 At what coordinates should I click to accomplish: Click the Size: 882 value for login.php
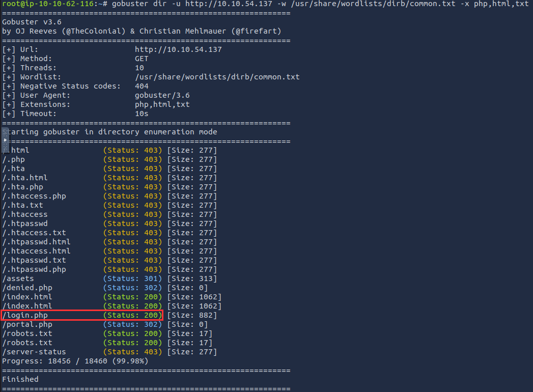pyautogui.click(x=192, y=315)
